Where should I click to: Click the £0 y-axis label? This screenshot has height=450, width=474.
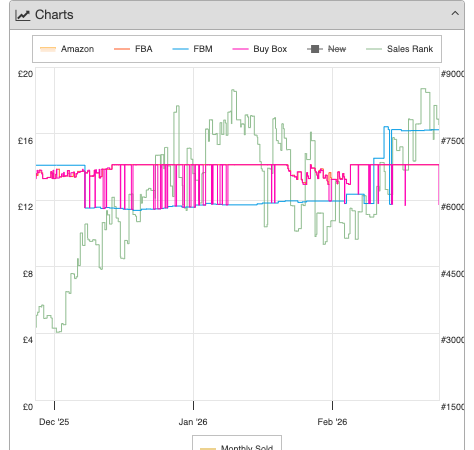coord(28,407)
